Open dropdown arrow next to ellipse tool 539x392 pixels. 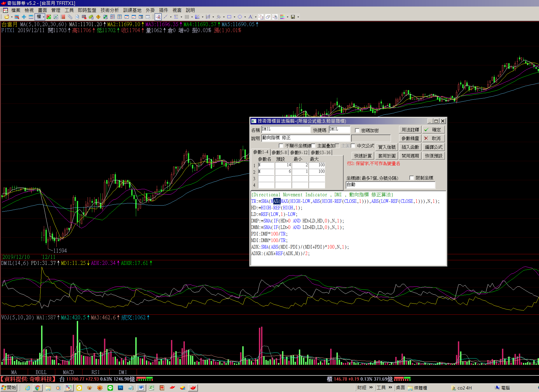(245, 17)
